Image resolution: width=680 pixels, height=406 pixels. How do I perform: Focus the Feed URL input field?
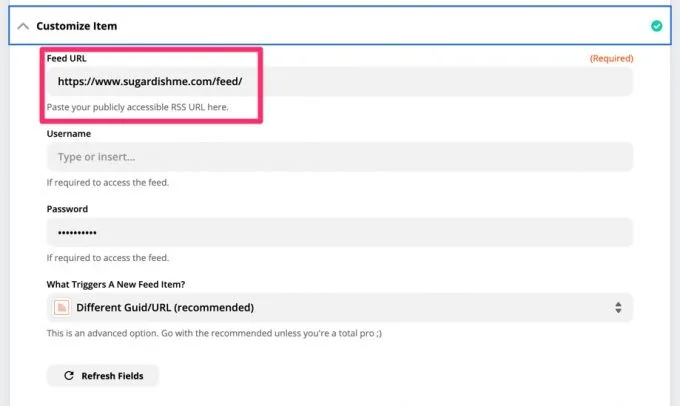[x=340, y=82]
